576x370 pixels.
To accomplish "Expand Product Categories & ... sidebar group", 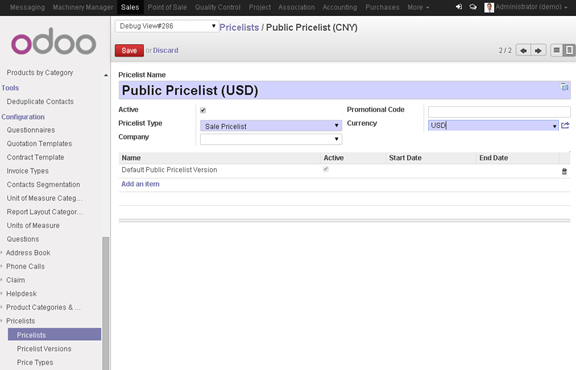I will pyautogui.click(x=43, y=307).
